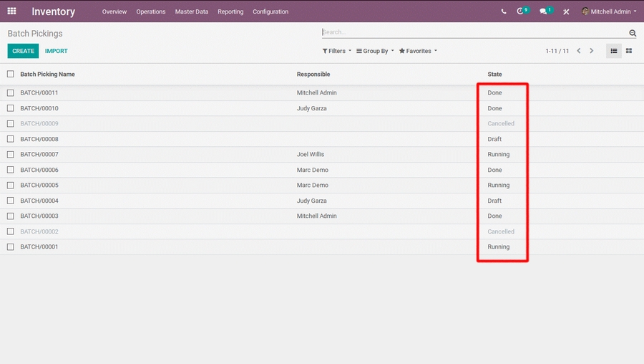The height and width of the screenshot is (364, 644).
Task: Tick the select-all checkbox in header
Action: click(11, 74)
